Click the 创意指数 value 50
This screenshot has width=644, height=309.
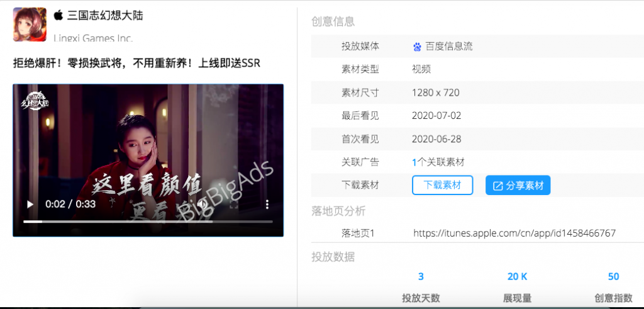tap(613, 277)
